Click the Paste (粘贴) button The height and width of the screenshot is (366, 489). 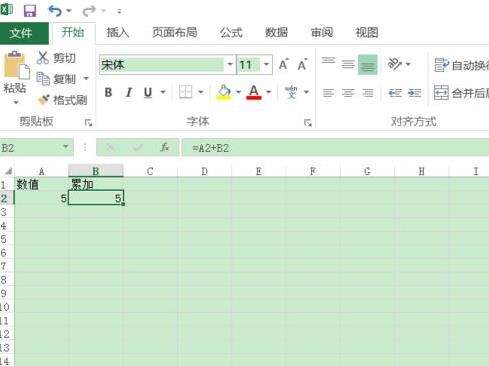[15, 77]
